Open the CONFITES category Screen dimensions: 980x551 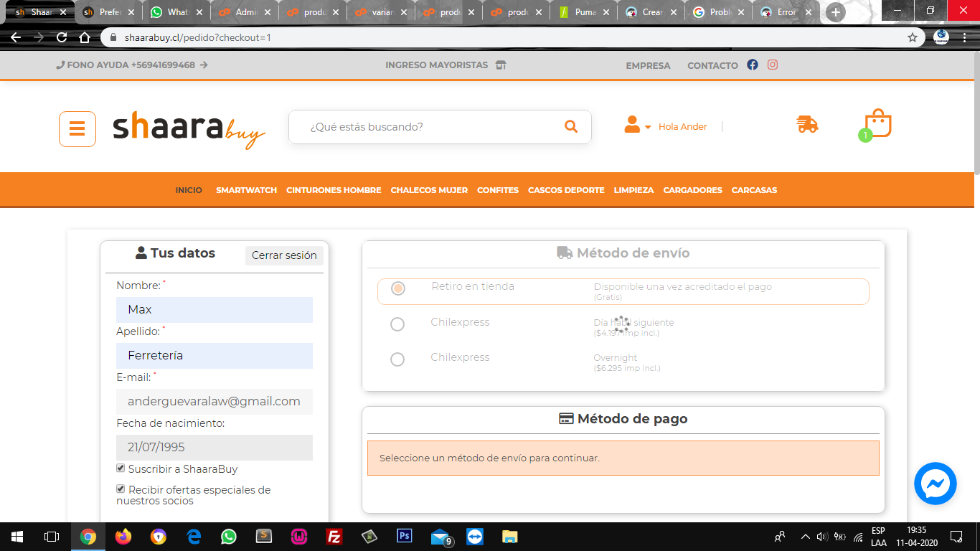point(498,190)
